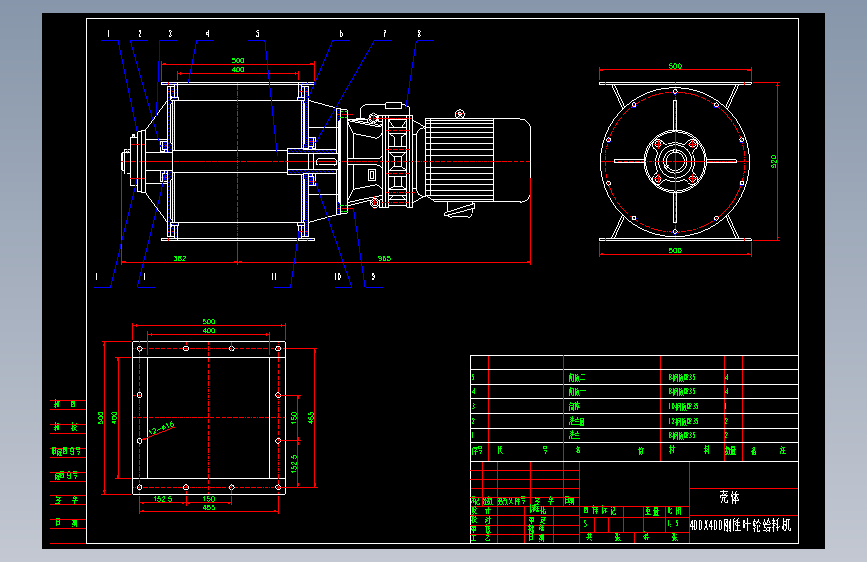Click the 序号 header cell

click(x=477, y=450)
